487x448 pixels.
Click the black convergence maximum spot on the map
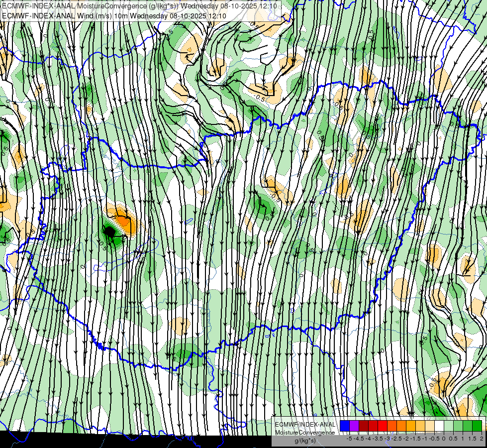[109, 231]
